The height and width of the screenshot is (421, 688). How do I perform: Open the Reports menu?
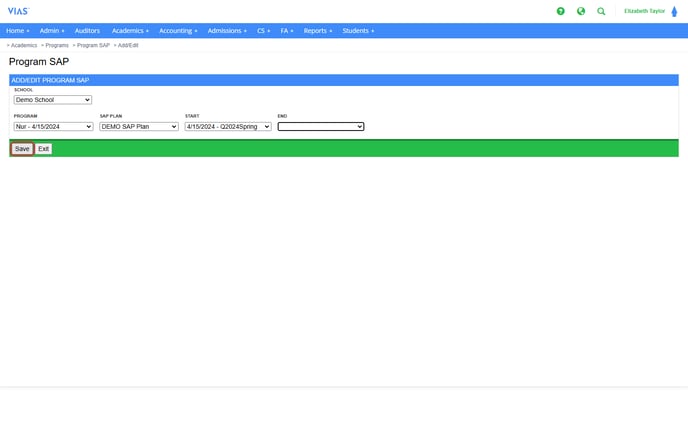click(318, 31)
